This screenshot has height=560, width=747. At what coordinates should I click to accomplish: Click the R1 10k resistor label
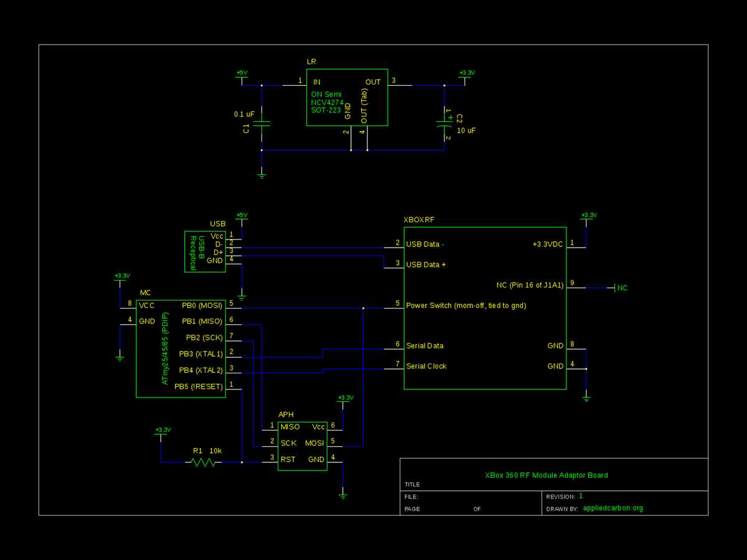(207, 450)
